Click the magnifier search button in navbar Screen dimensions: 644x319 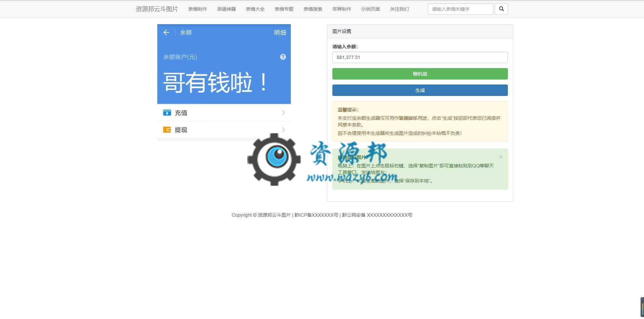point(501,9)
